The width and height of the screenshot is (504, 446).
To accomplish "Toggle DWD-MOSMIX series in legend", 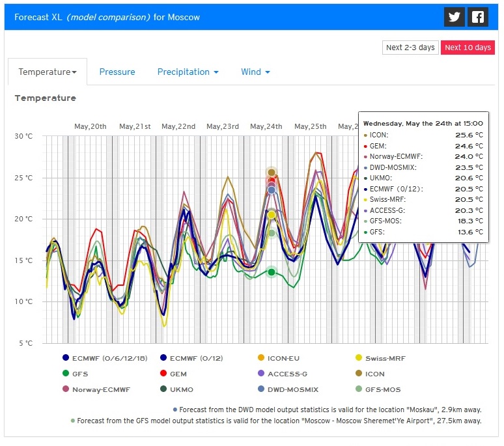I will tap(288, 389).
